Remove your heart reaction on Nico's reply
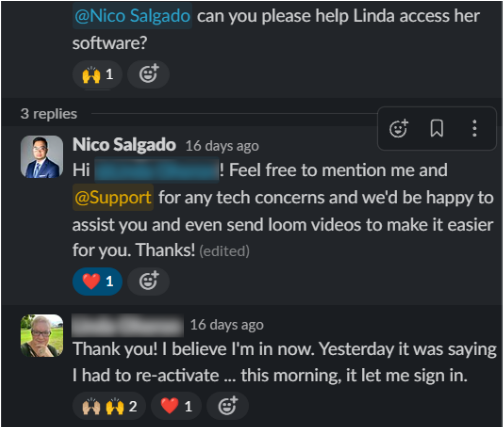The height and width of the screenshot is (427, 504). [x=97, y=281]
